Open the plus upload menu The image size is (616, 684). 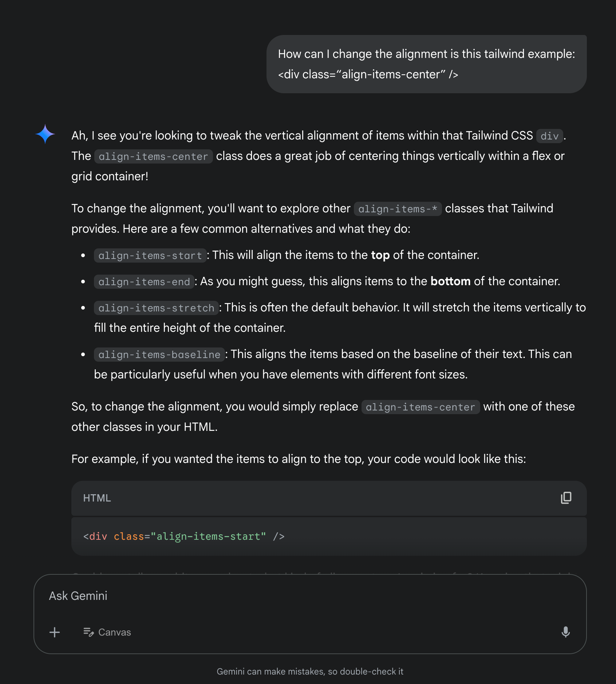click(x=55, y=632)
